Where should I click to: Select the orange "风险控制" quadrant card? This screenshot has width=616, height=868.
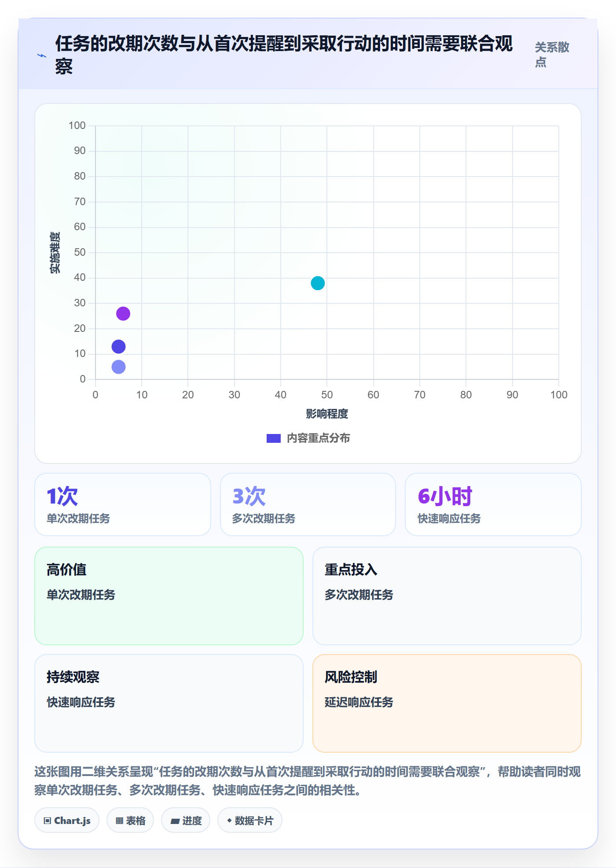click(x=447, y=703)
